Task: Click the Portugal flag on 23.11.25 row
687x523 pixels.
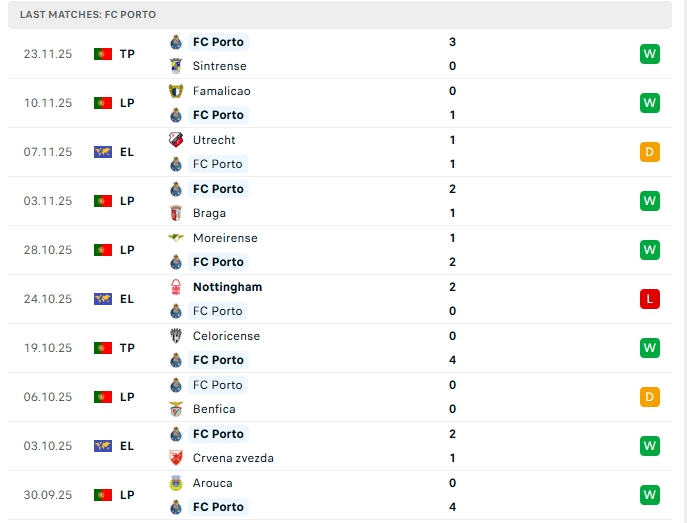Action: pos(103,54)
